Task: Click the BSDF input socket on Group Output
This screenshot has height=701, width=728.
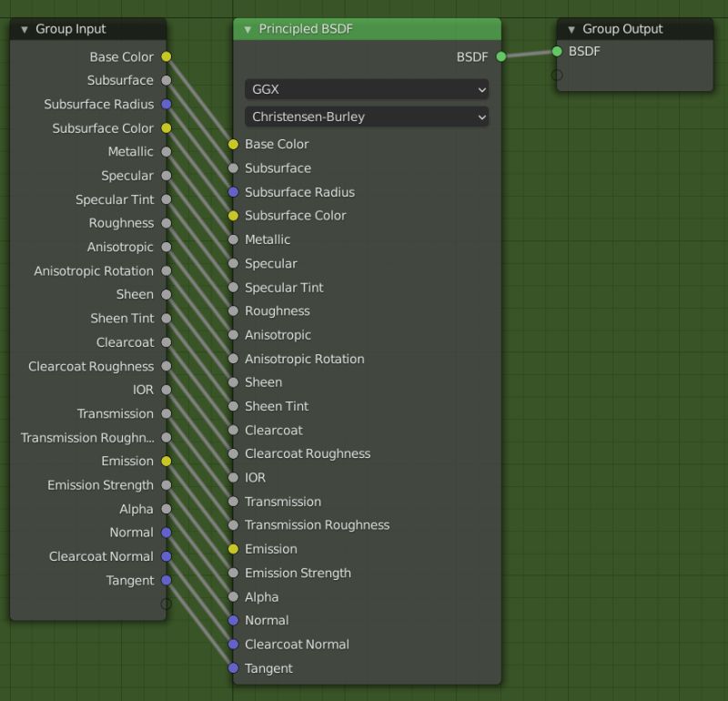Action: tap(555, 52)
